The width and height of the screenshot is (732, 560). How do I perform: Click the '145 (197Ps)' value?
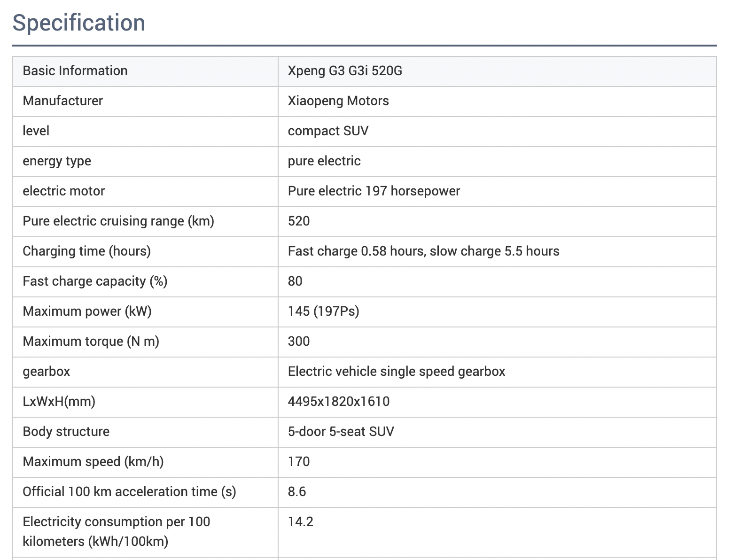[x=323, y=311]
